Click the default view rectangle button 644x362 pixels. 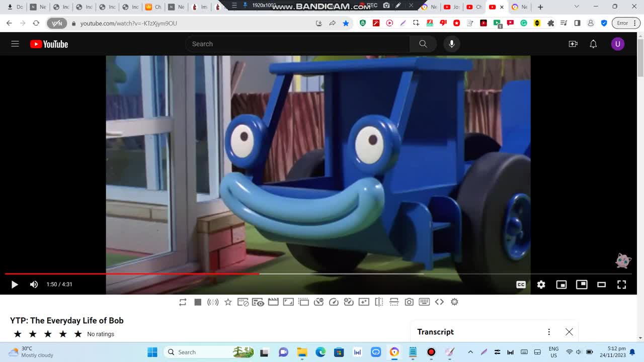601,285
